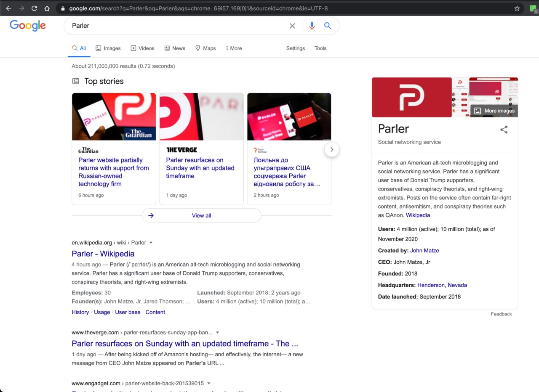The height and width of the screenshot is (392, 539).
Task: Click the third top story thumbnail image
Action: [289, 117]
